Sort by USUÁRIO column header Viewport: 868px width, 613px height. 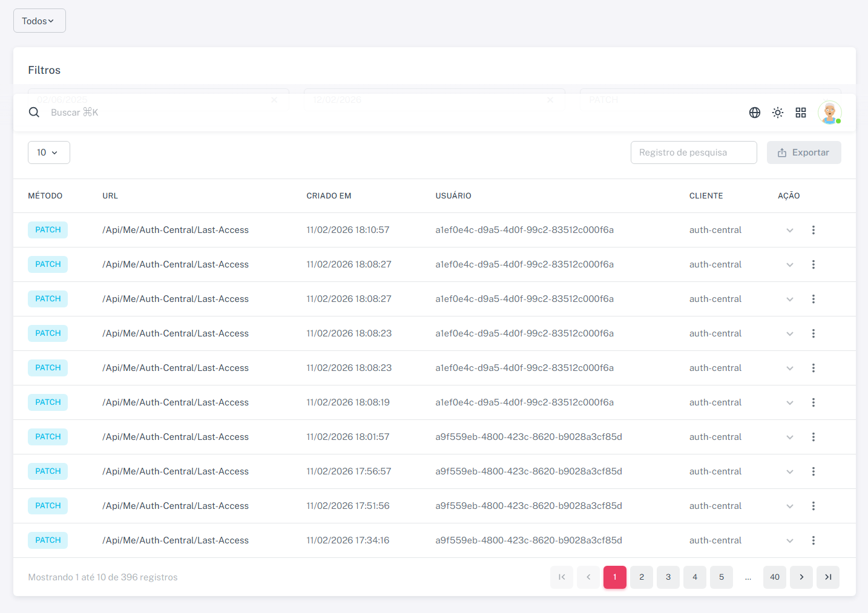pos(453,196)
